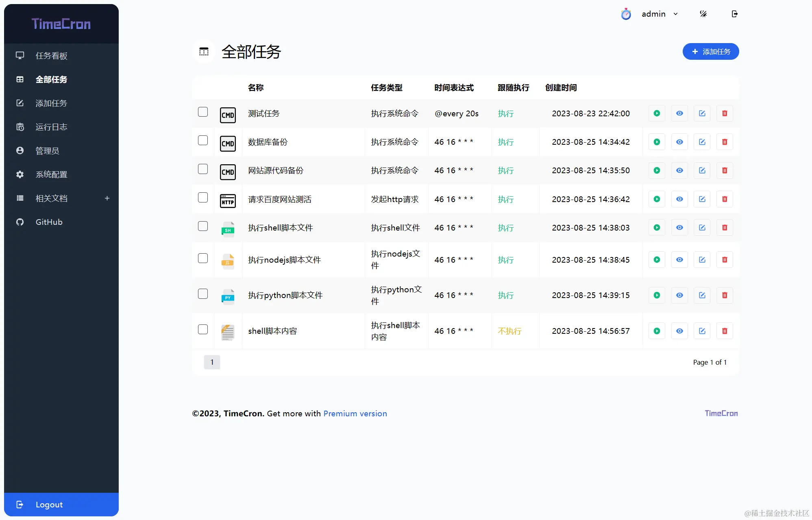Delete the 数据库备份 task

[x=724, y=142]
